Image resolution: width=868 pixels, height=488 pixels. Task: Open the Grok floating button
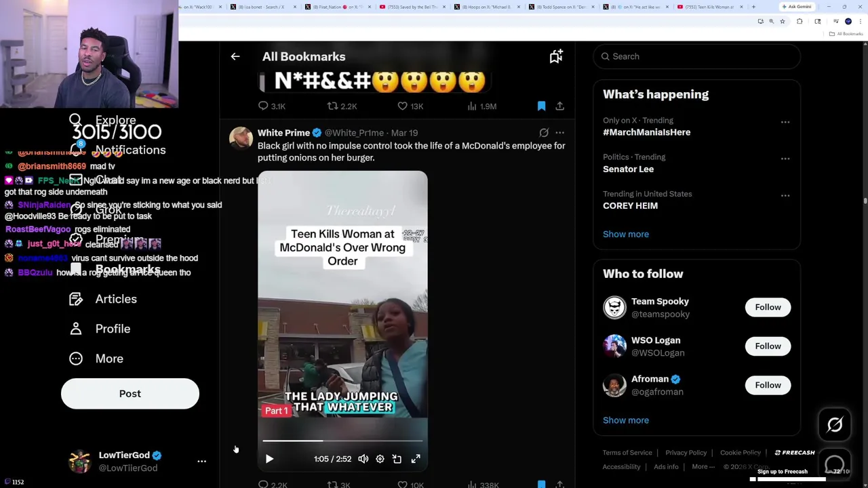(x=835, y=424)
